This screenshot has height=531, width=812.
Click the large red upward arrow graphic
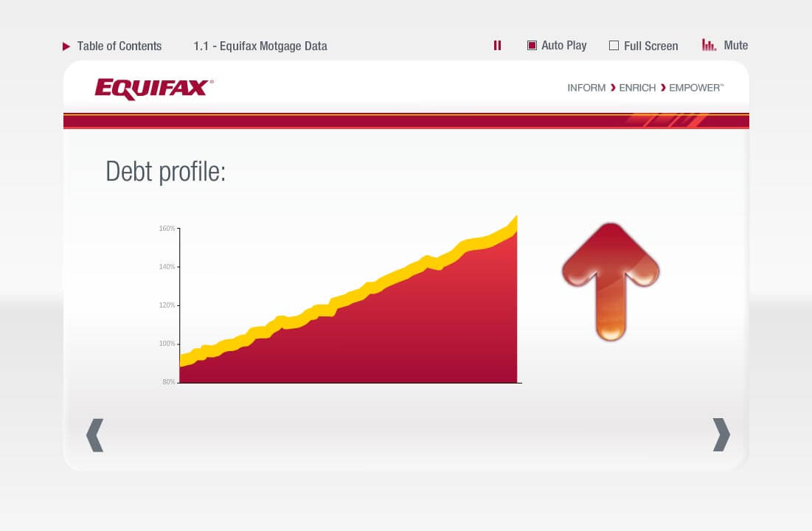[x=611, y=281]
